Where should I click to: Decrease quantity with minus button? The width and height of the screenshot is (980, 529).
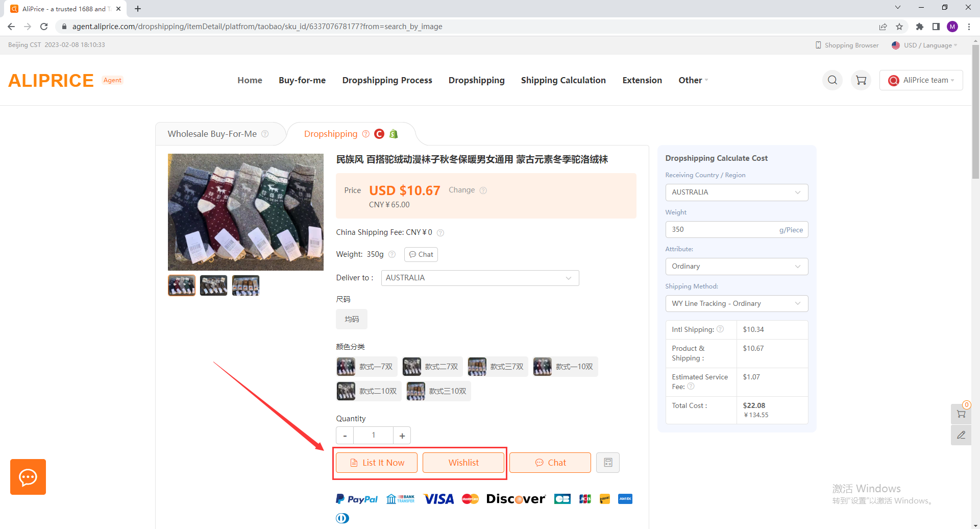[345, 436]
